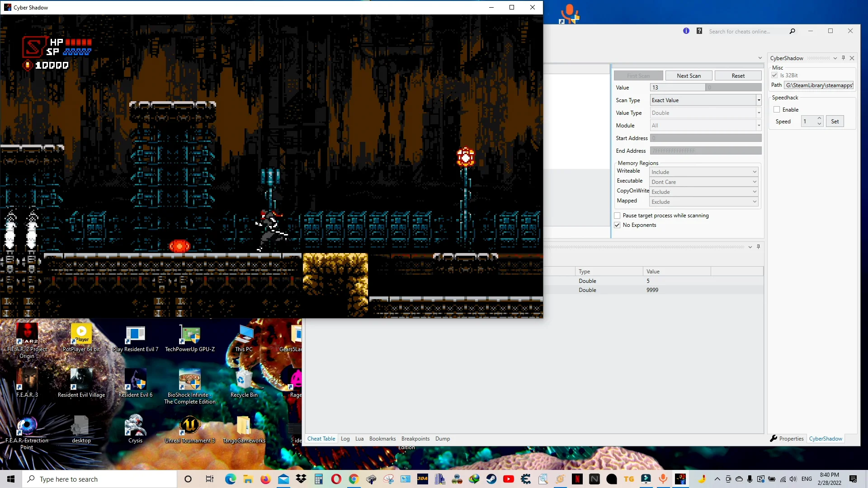Increase Speed value with up arrow
This screenshot has width=868, height=488.
(819, 118)
